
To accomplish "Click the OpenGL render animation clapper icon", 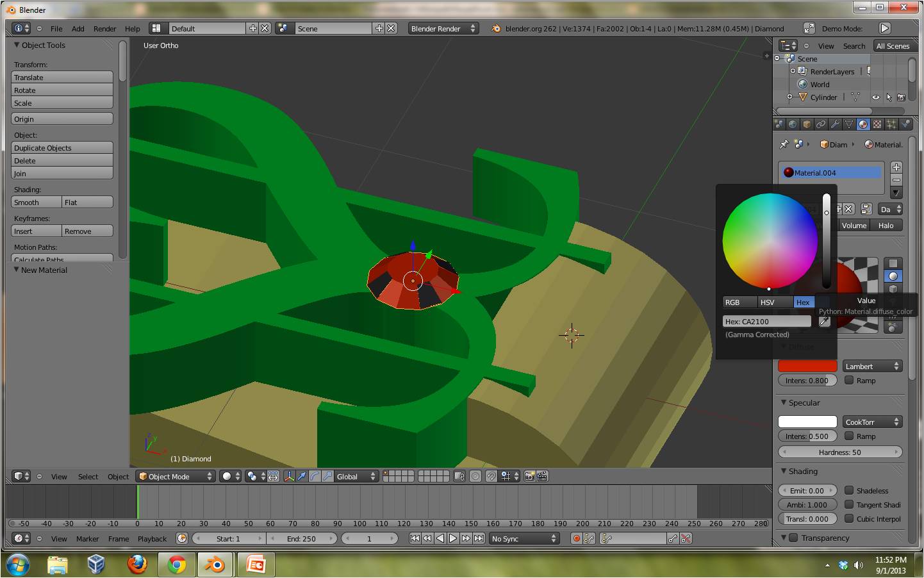I will 542,476.
